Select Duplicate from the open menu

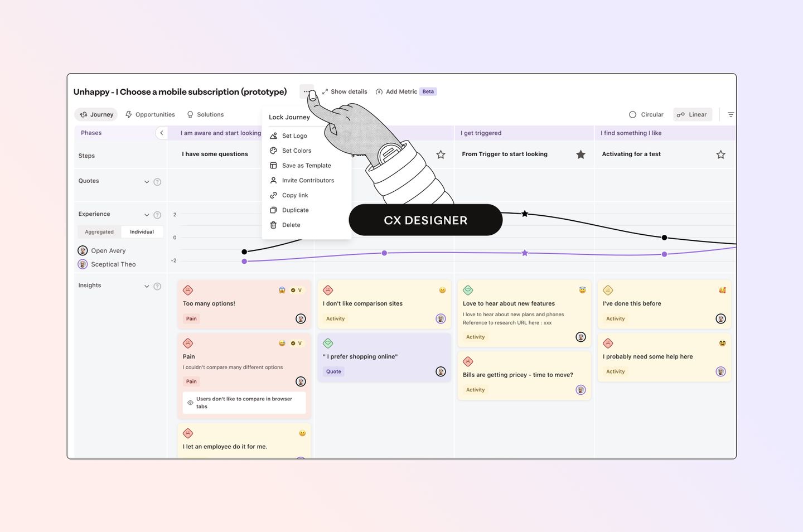[295, 210]
